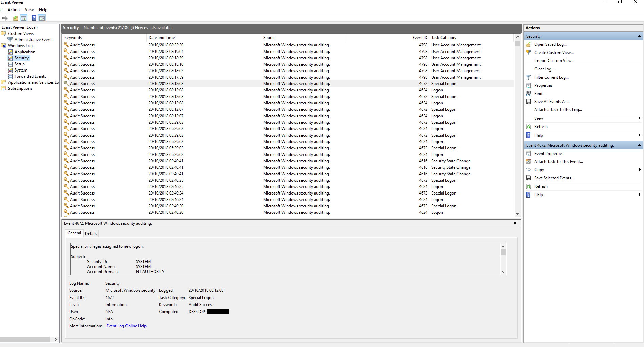Click the Refresh icon under Event 4672 actions
This screenshot has height=347, width=644.
click(528, 187)
